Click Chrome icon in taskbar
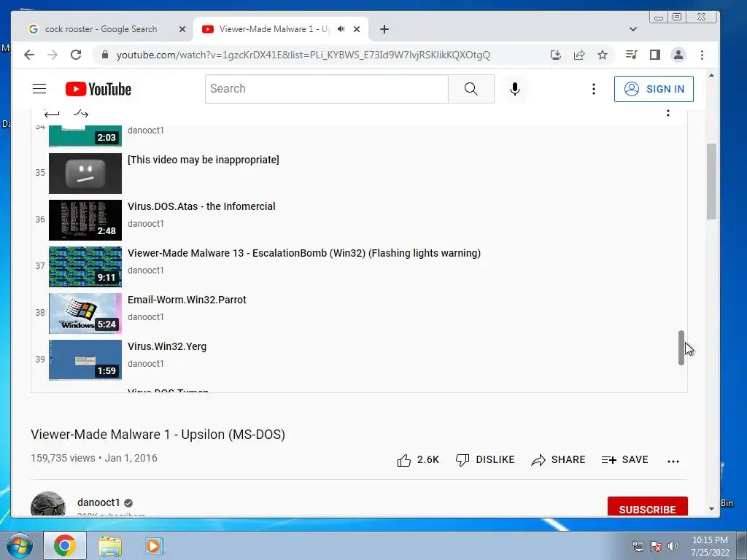The width and height of the screenshot is (747, 560). 65,545
